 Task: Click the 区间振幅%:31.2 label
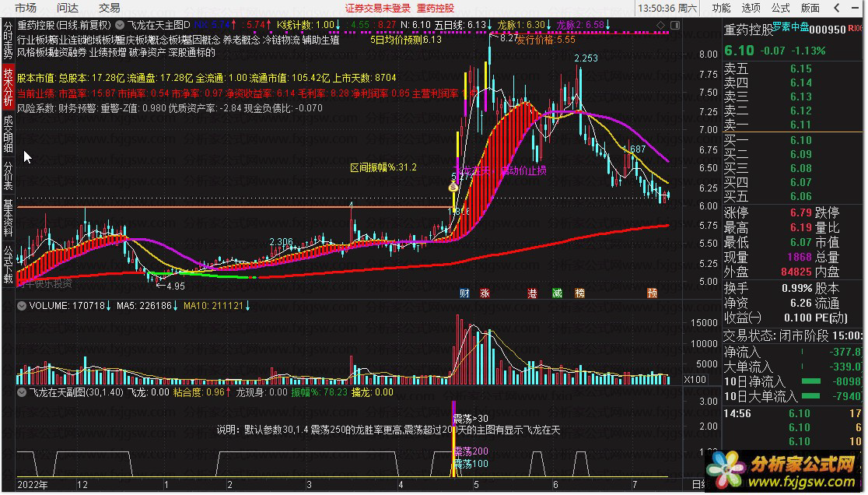tap(383, 167)
